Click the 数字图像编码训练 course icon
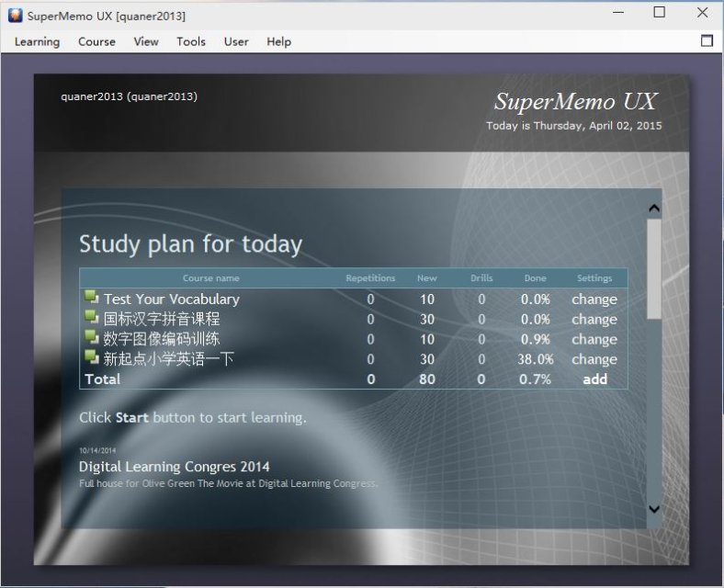Image resolution: width=724 pixels, height=588 pixels. pyautogui.click(x=92, y=337)
